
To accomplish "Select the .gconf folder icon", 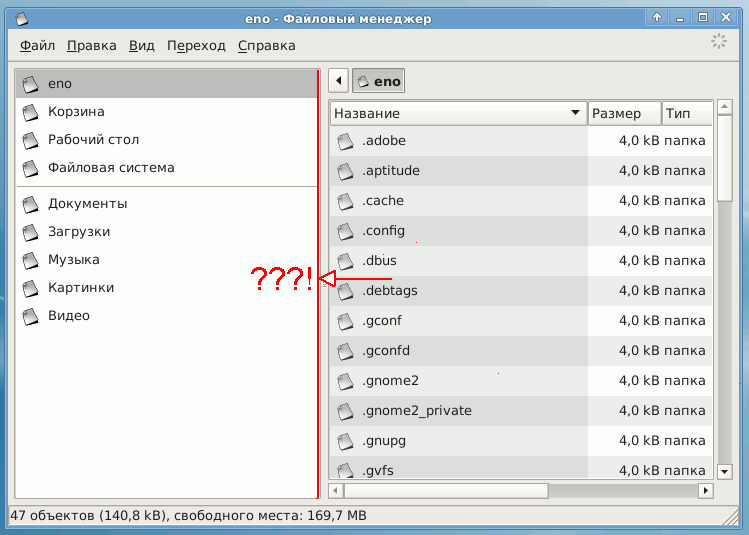I will tap(345, 321).
